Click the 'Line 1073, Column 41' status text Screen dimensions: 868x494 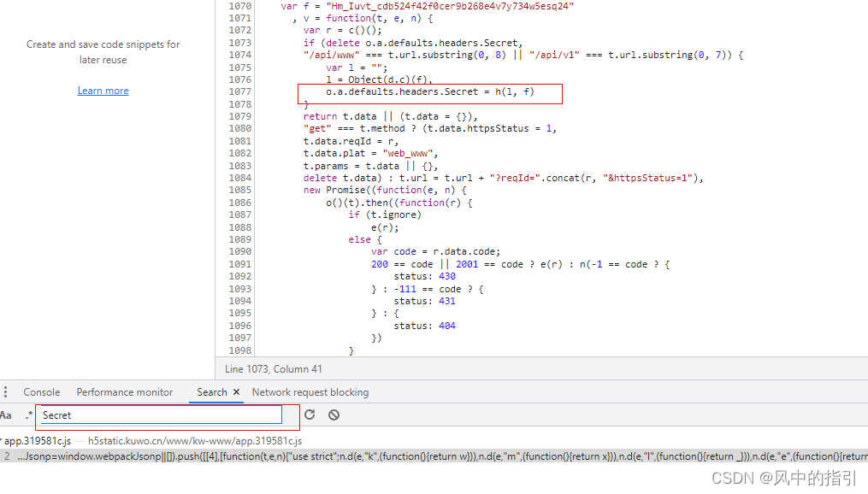[274, 369]
